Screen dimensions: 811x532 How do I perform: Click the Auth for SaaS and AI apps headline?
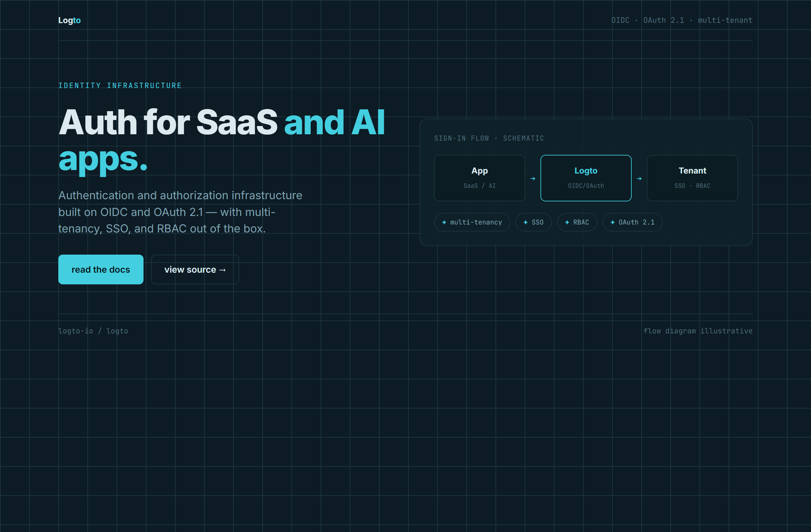click(x=222, y=140)
